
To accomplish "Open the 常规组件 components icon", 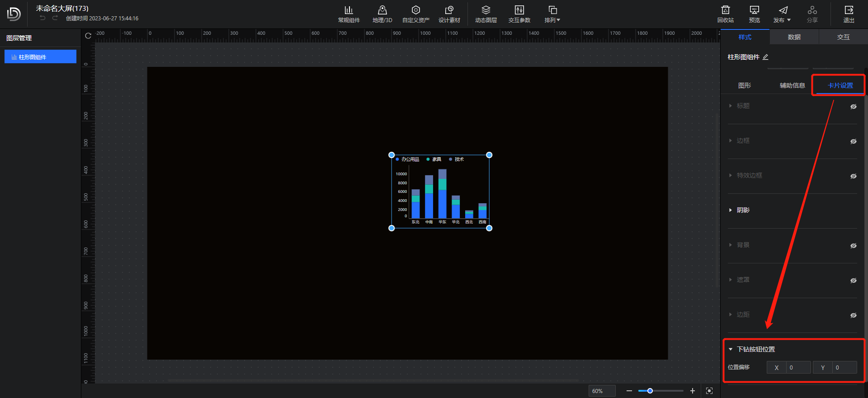I will 349,10.
